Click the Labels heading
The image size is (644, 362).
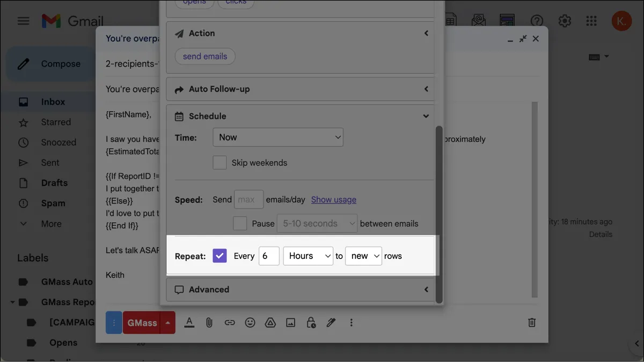click(x=33, y=258)
